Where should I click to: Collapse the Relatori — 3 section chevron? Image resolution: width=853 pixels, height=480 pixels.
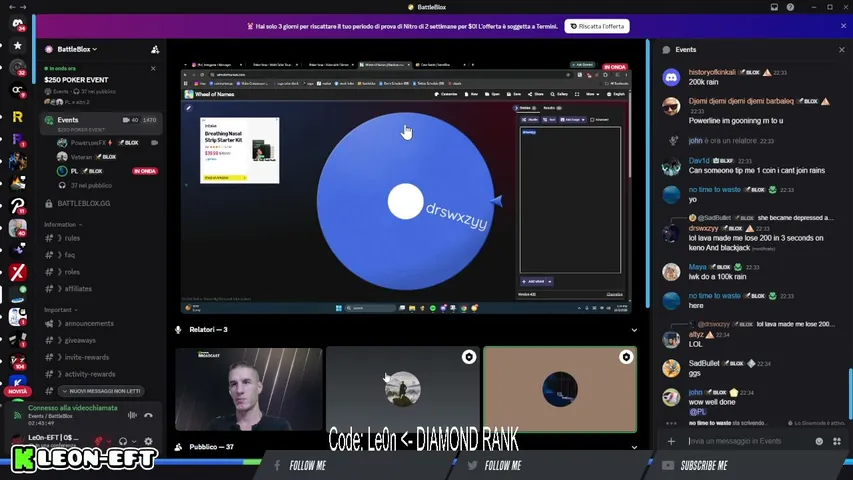coord(634,330)
